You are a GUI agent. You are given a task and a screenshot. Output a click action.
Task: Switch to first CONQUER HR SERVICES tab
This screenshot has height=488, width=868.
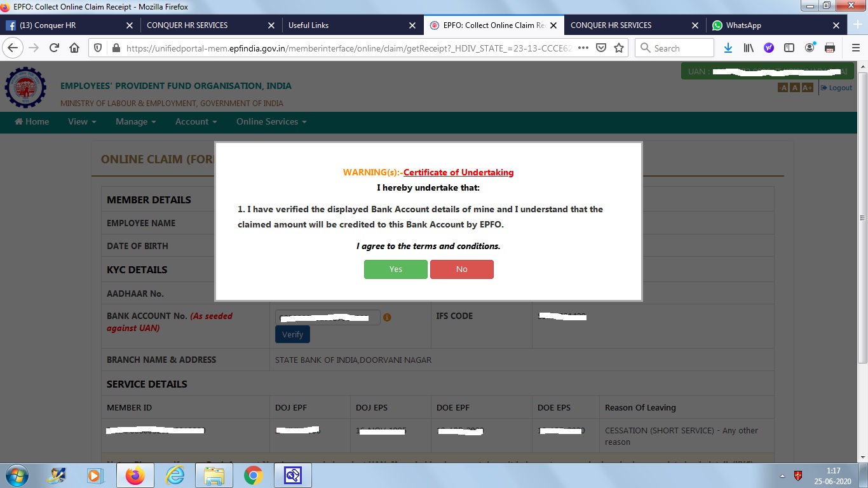[x=210, y=25]
